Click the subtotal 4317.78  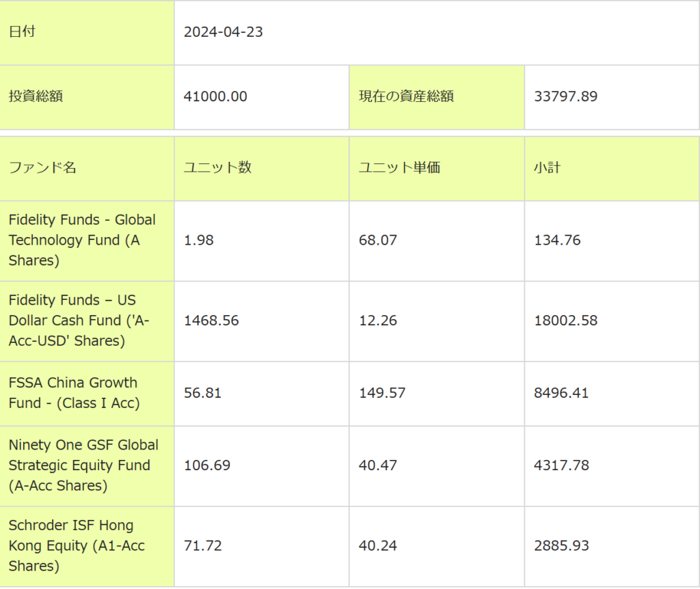pyautogui.click(x=561, y=465)
